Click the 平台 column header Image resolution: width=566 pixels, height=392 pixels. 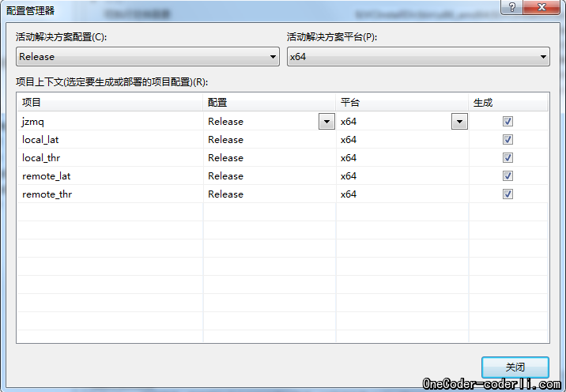(x=402, y=103)
